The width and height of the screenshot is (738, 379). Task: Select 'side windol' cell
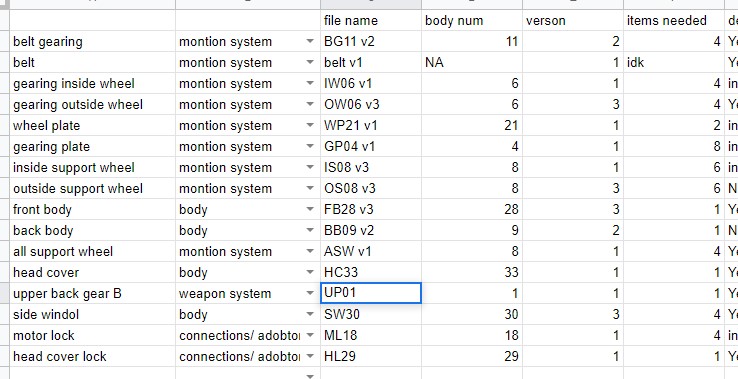[x=93, y=314]
